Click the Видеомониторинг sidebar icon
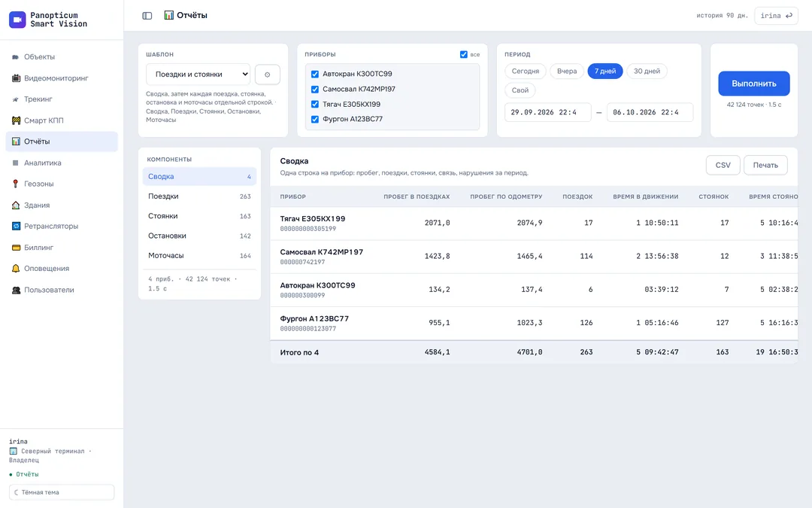 (16, 78)
